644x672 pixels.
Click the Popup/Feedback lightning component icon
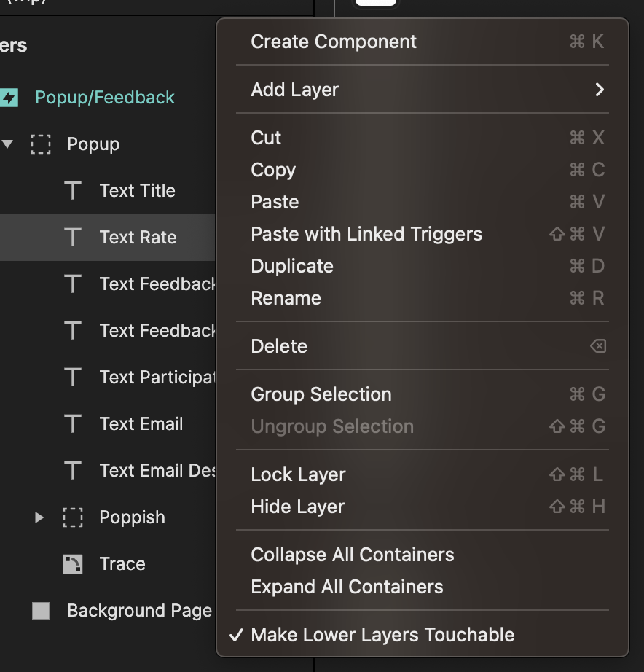pyautogui.click(x=9, y=97)
